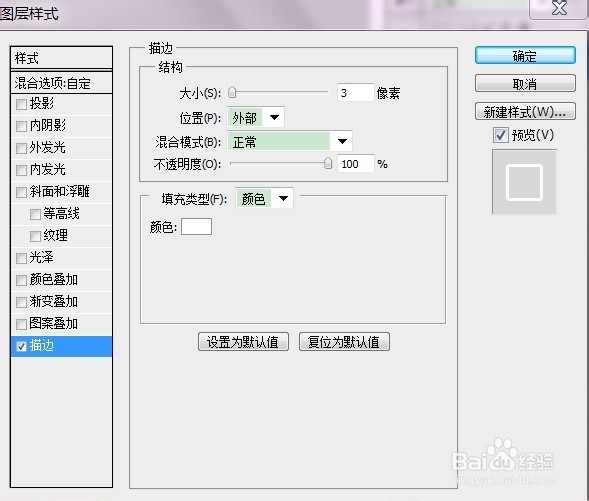
Task: Select the 内发光 style label
Action: coord(47,169)
